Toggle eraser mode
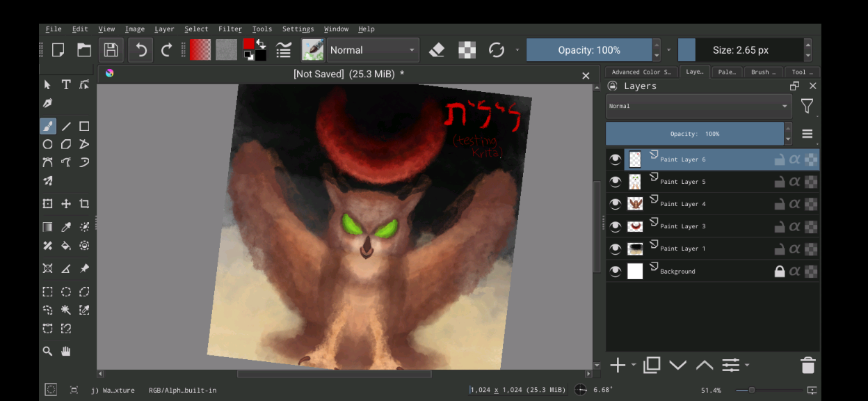 pos(437,49)
